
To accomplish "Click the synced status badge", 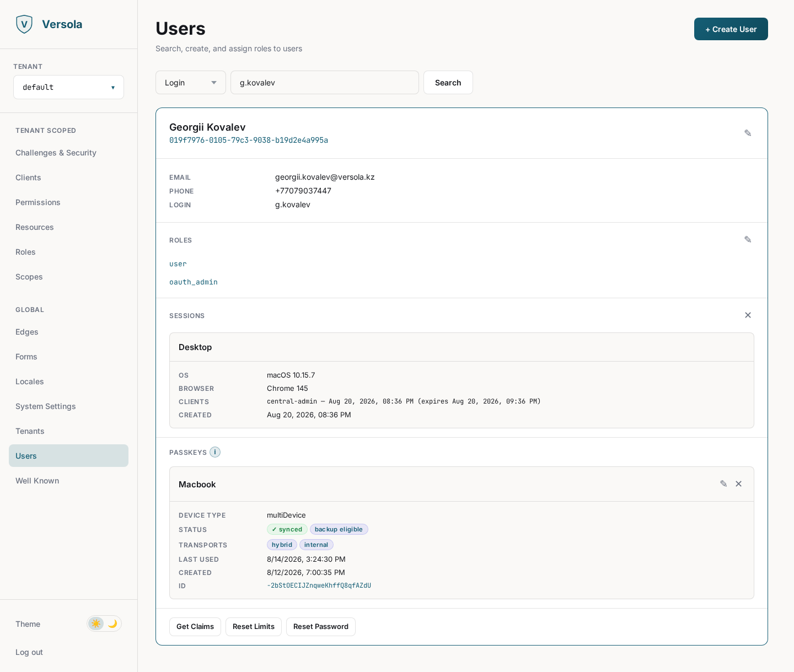I will [x=287, y=529].
